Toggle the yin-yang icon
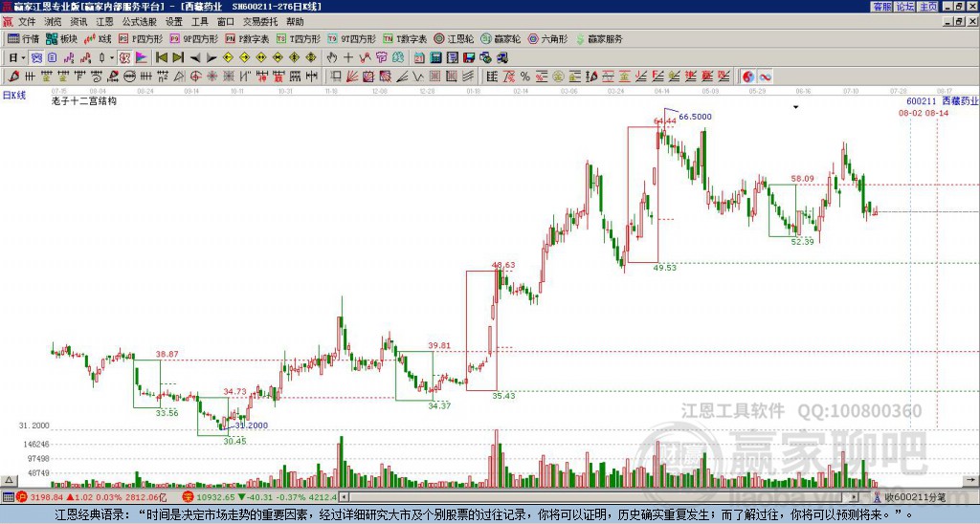The height and width of the screenshot is (524, 980). coord(748,76)
